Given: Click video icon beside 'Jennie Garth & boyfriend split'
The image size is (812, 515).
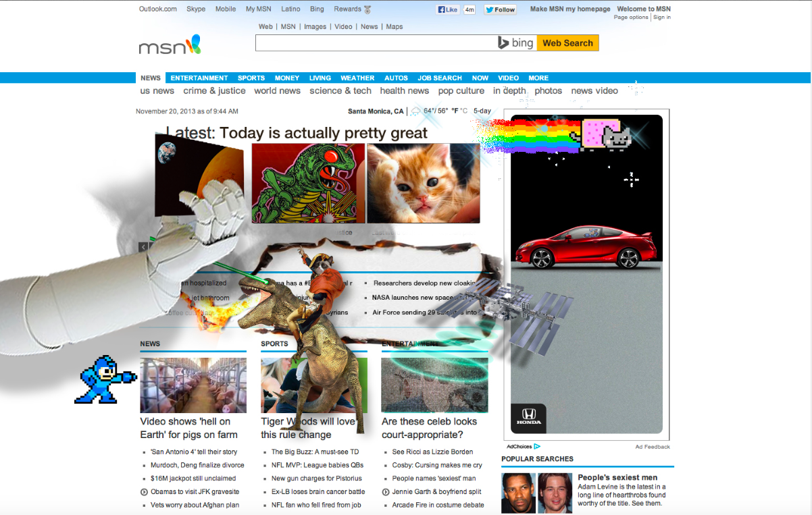Looking at the screenshot, I should 385,492.
